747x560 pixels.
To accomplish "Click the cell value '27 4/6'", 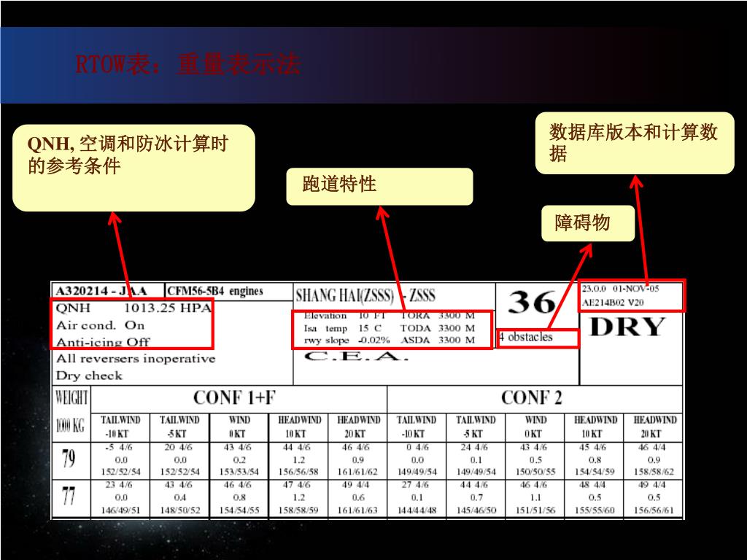I will [x=416, y=485].
